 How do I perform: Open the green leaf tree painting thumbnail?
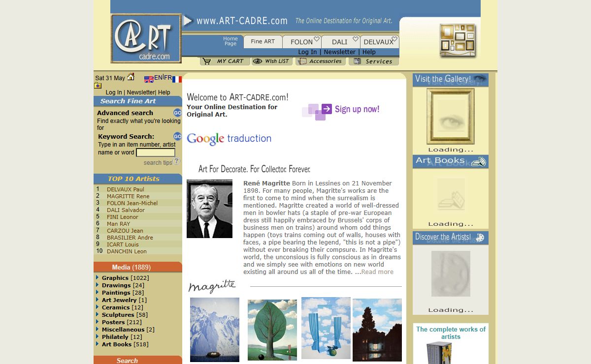click(272, 330)
